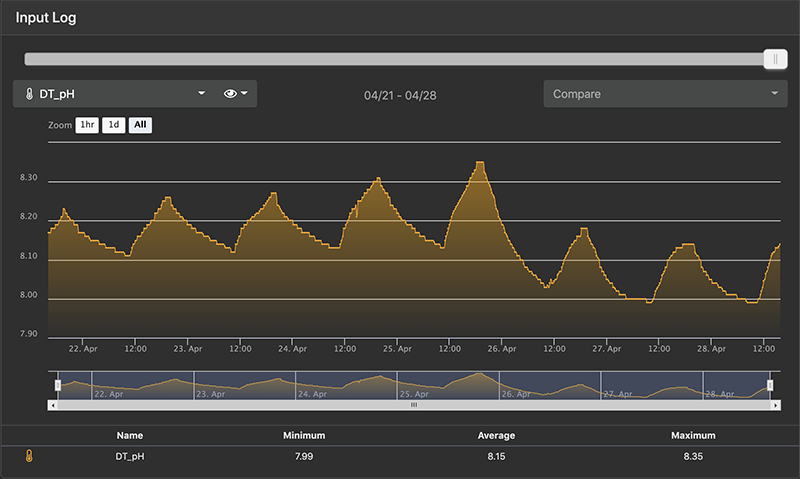Click the 04/21 - 04/28 date range label
This screenshot has height=479, width=800.
(x=399, y=95)
